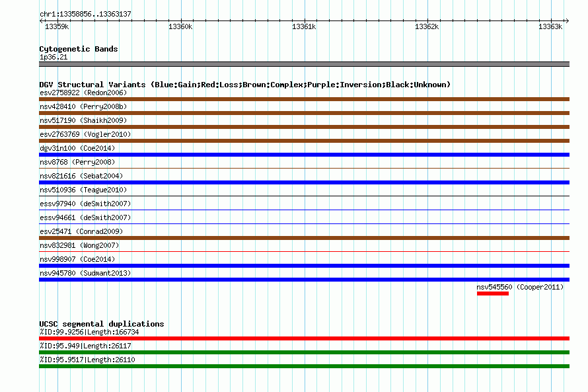This screenshot has width=588, height=392.
Task: Click the brown bar under esv2763769
Action: click(304, 141)
